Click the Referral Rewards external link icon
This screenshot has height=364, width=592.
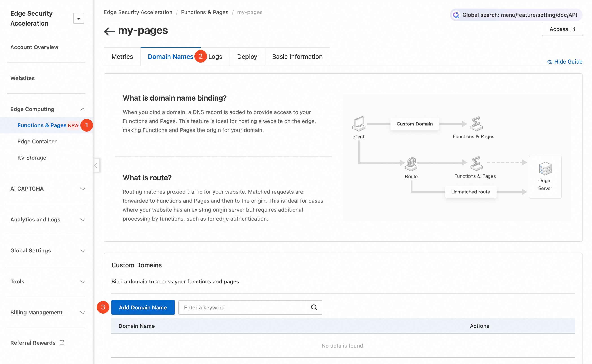coord(62,342)
